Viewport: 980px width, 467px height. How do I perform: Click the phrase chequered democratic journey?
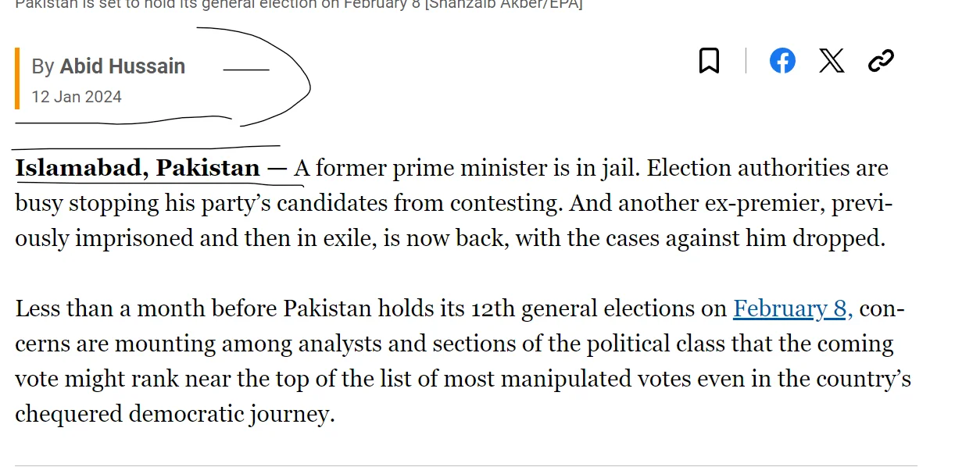(173, 414)
